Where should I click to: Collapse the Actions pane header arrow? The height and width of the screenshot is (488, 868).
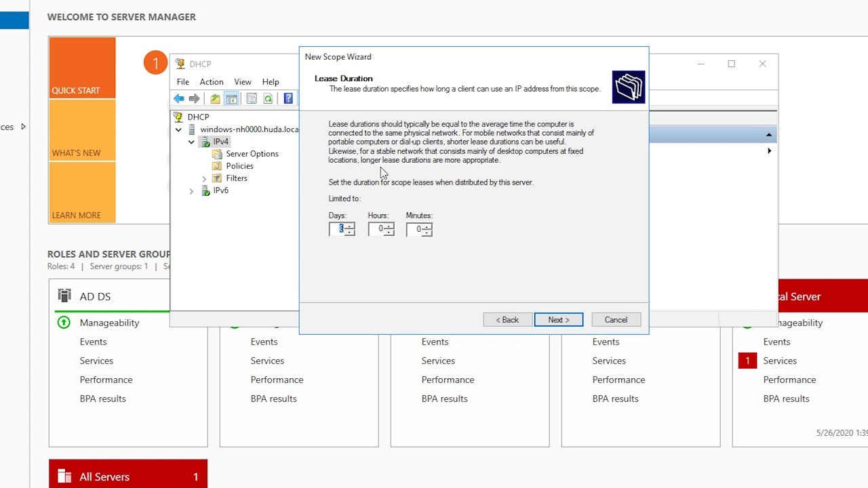[769, 135]
